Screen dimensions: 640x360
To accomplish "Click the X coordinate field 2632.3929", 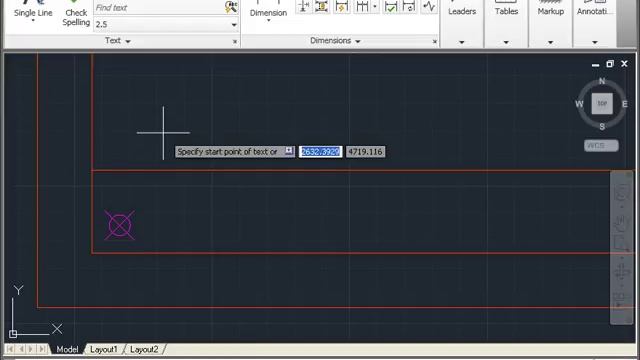I will (x=320, y=152).
